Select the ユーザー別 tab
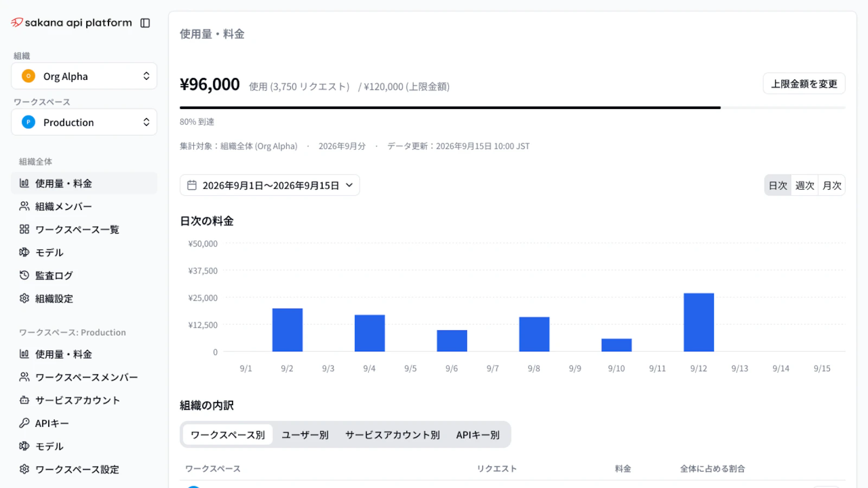 [x=305, y=435]
